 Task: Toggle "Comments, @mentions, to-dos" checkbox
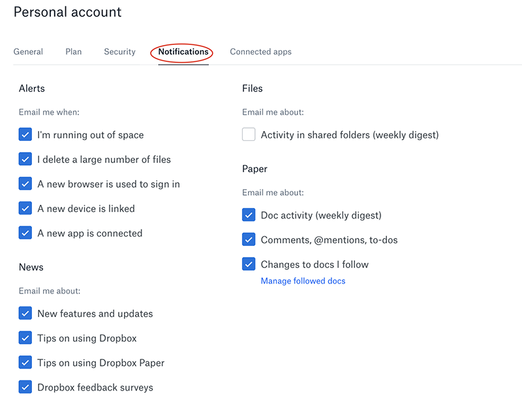pyautogui.click(x=249, y=239)
